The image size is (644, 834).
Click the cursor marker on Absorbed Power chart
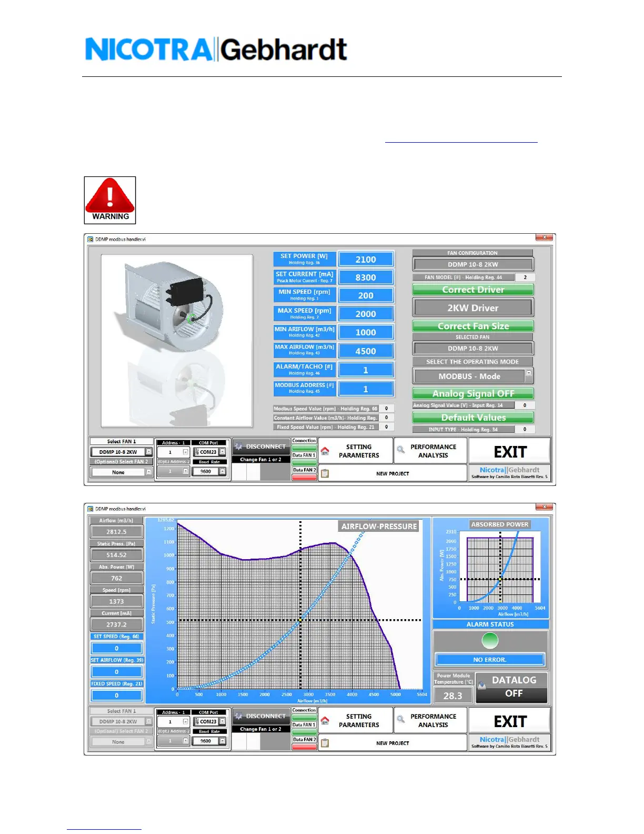500,579
